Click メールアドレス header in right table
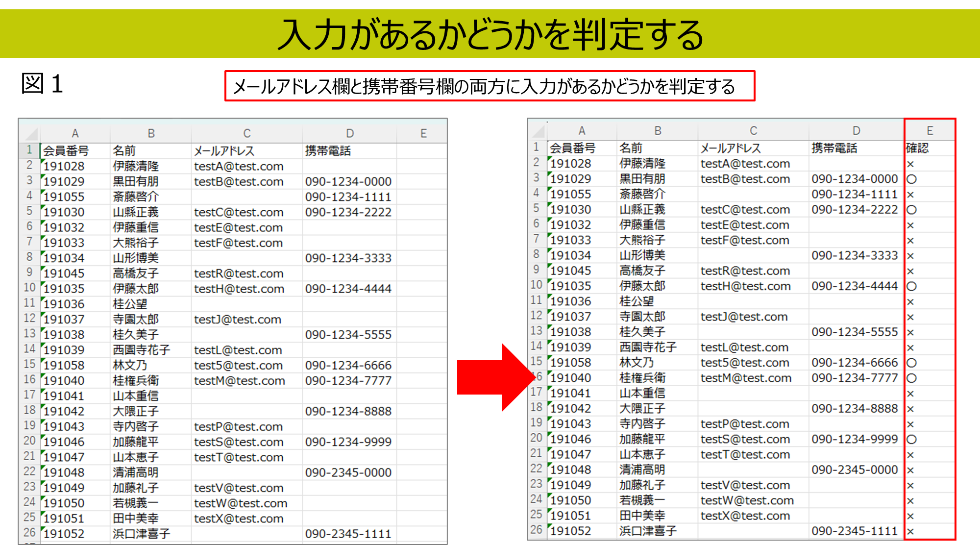 tap(730, 148)
